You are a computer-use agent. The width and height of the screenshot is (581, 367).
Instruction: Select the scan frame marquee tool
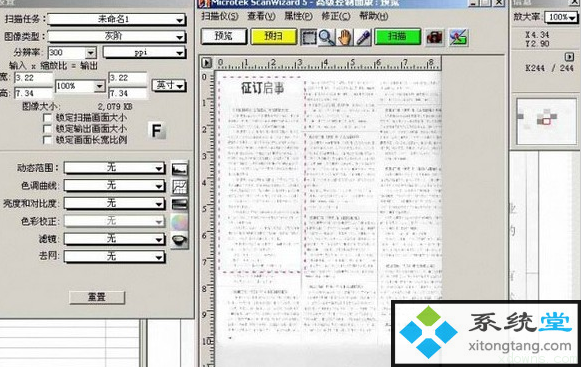coord(308,37)
